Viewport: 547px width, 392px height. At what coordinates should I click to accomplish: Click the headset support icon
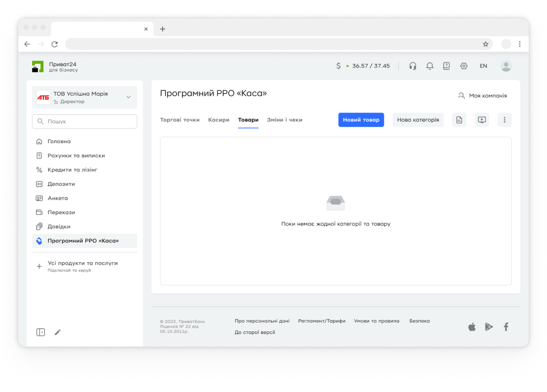pos(413,66)
